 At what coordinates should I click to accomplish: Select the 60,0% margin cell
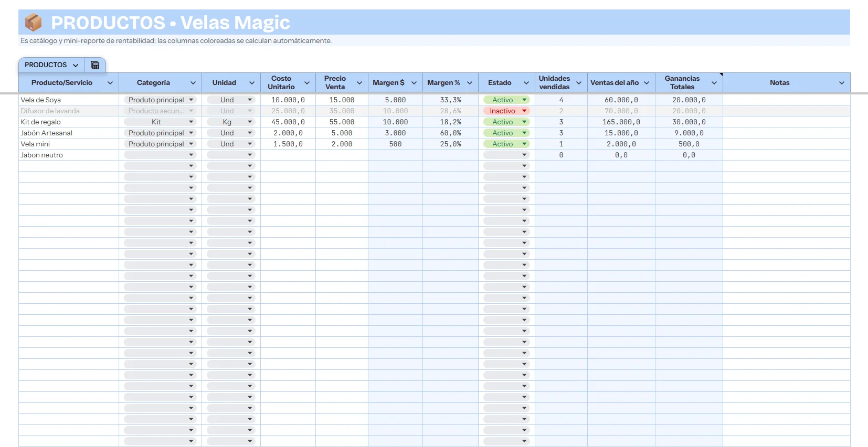click(x=450, y=133)
